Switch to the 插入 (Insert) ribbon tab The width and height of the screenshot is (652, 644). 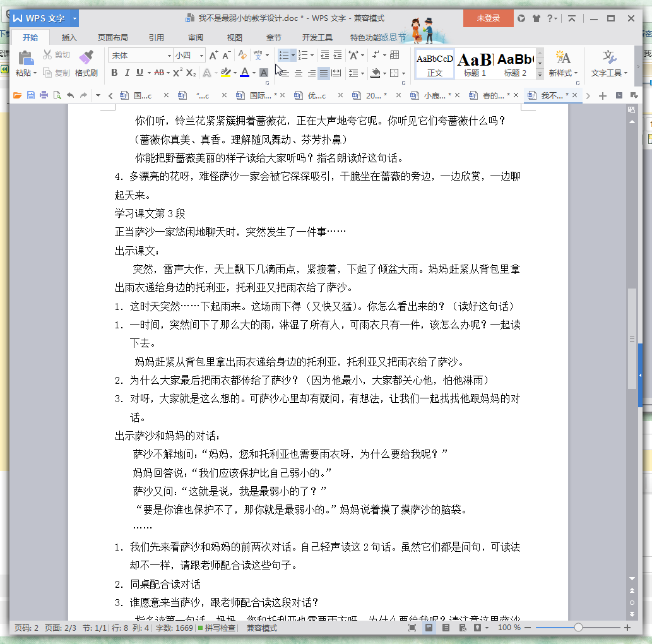pyautogui.click(x=69, y=37)
